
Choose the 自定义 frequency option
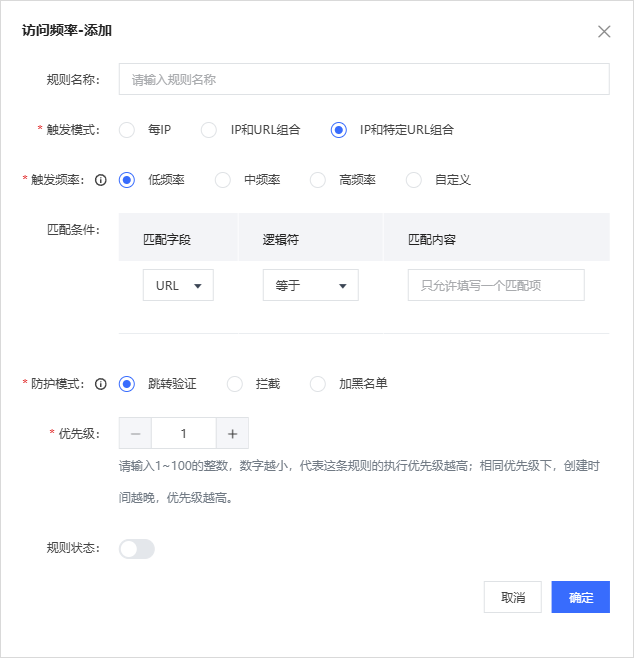[x=413, y=180]
